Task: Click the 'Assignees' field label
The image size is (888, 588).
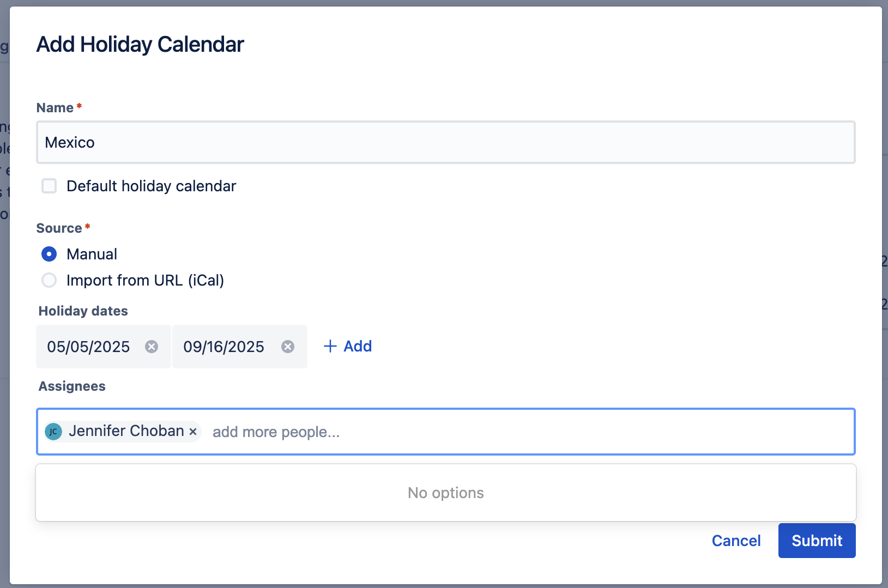Action: point(72,386)
